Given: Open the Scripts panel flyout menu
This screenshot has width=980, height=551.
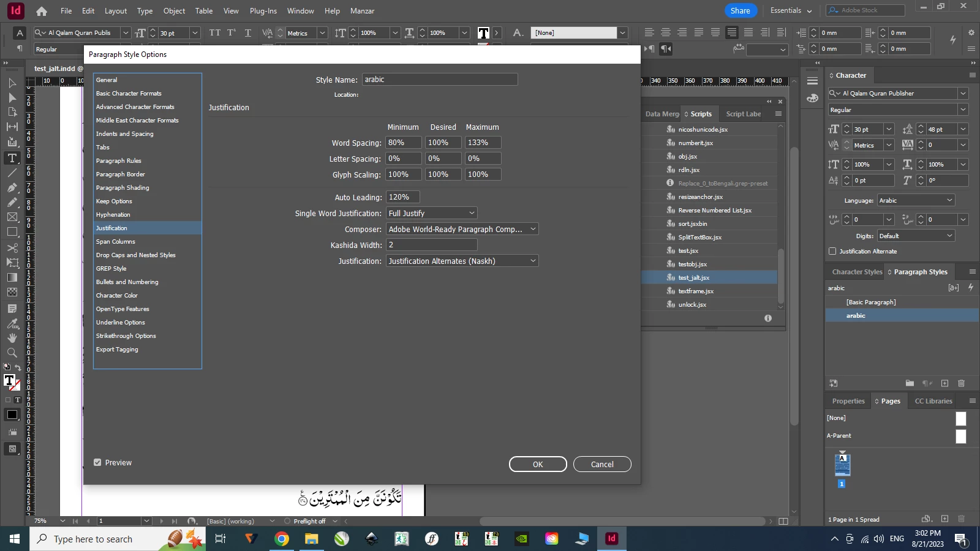Looking at the screenshot, I should tap(778, 114).
